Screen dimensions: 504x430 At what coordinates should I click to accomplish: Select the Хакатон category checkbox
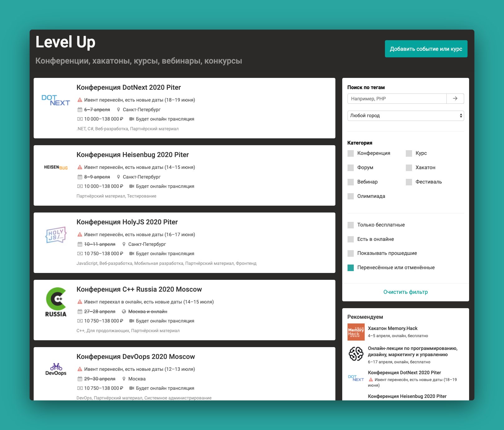[409, 168]
